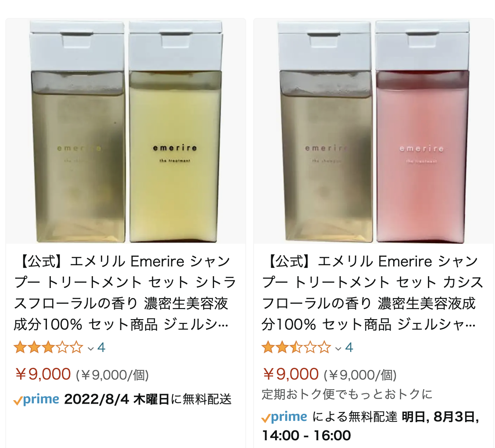Click the olive shampoo bottle in left product
The image size is (495, 448).
point(78,132)
